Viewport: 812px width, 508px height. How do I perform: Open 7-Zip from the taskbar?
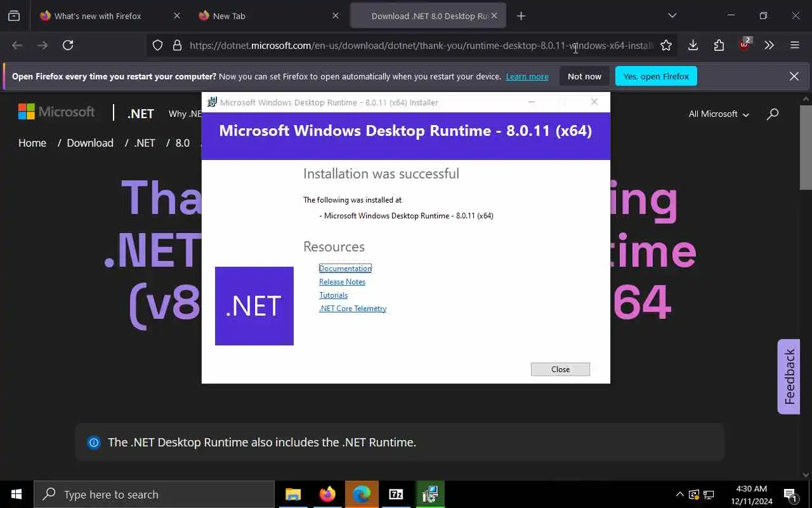click(396, 494)
